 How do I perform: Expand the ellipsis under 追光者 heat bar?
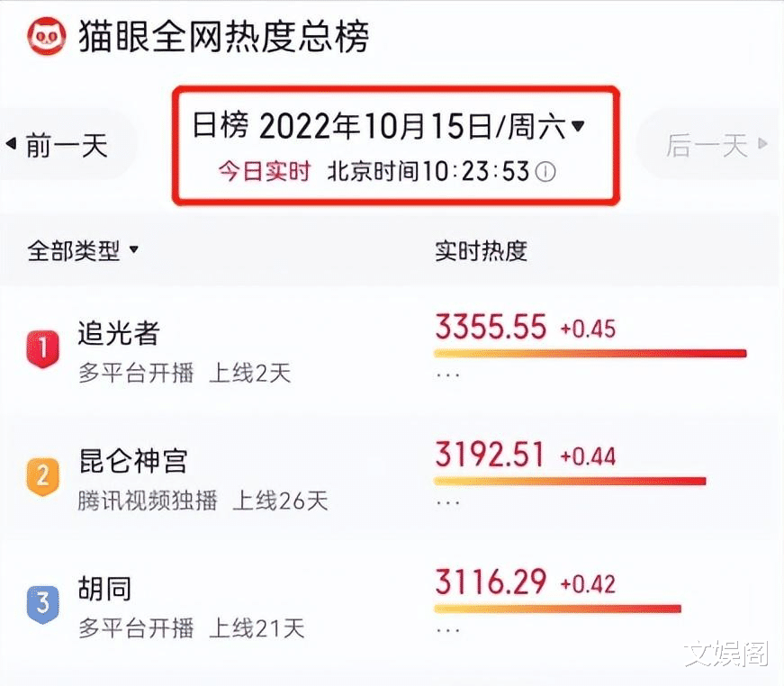448,375
